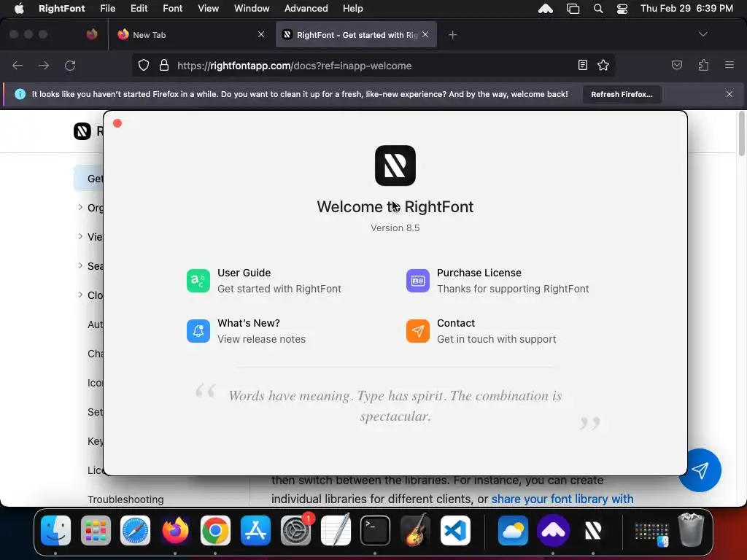Close the RightFont docs tab
Screen dimensions: 747x560
point(425,34)
